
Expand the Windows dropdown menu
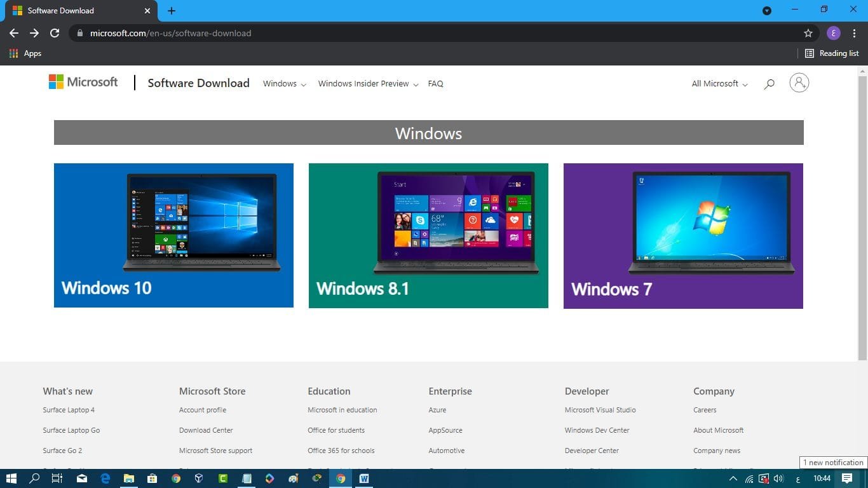click(284, 84)
